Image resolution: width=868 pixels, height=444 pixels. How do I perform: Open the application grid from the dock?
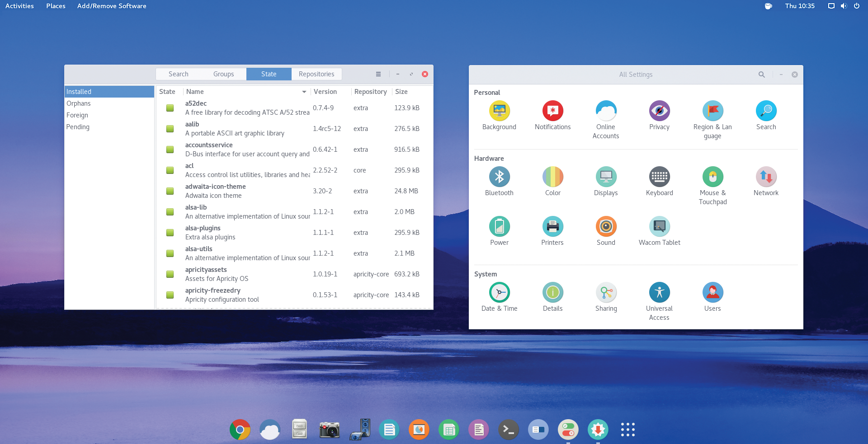[627, 430]
